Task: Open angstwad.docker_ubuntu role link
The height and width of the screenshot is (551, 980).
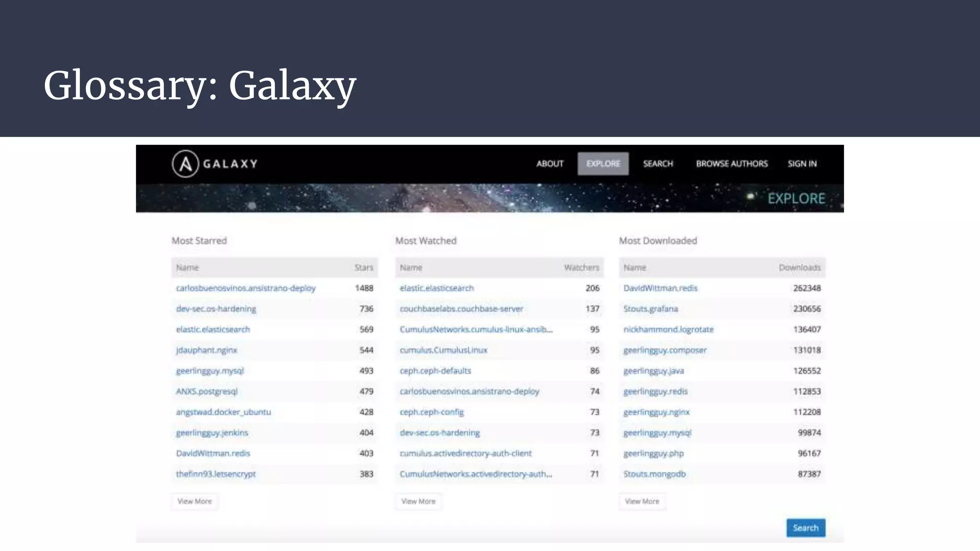Action: [223, 412]
